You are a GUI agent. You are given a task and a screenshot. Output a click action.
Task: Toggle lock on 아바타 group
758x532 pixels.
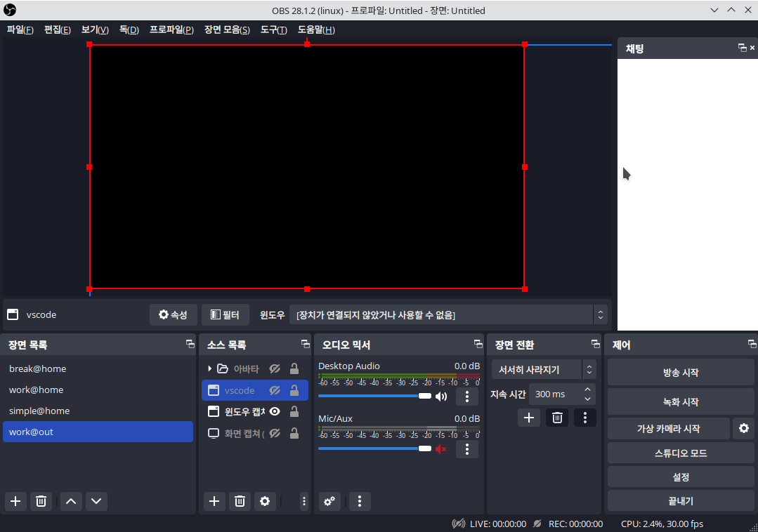pyautogui.click(x=294, y=369)
